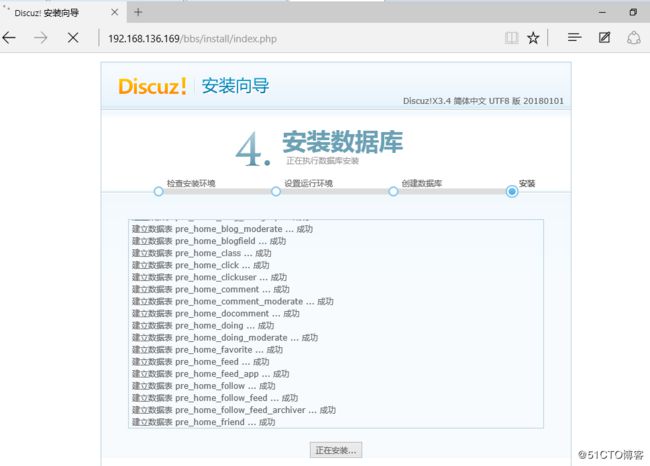This screenshot has height=466, width=650.
Task: Click the 创建数据库 step circle
Action: [393, 192]
